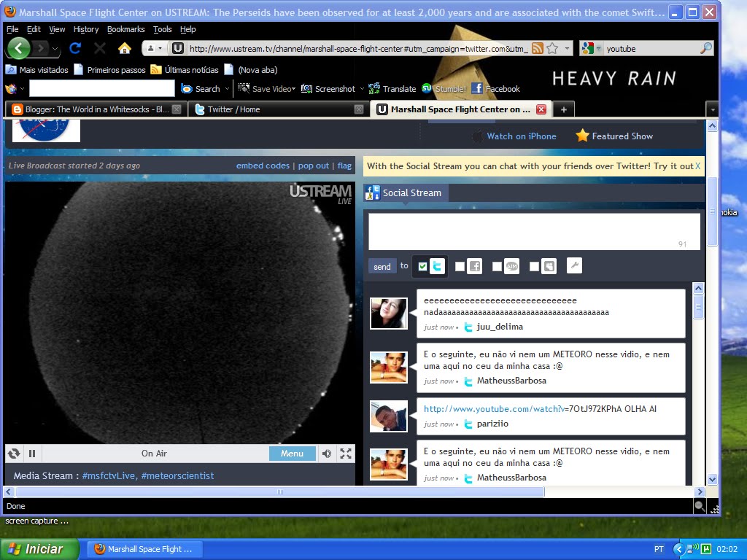Open the Bookmarks menu
This screenshot has width=747, height=560.
125,29
